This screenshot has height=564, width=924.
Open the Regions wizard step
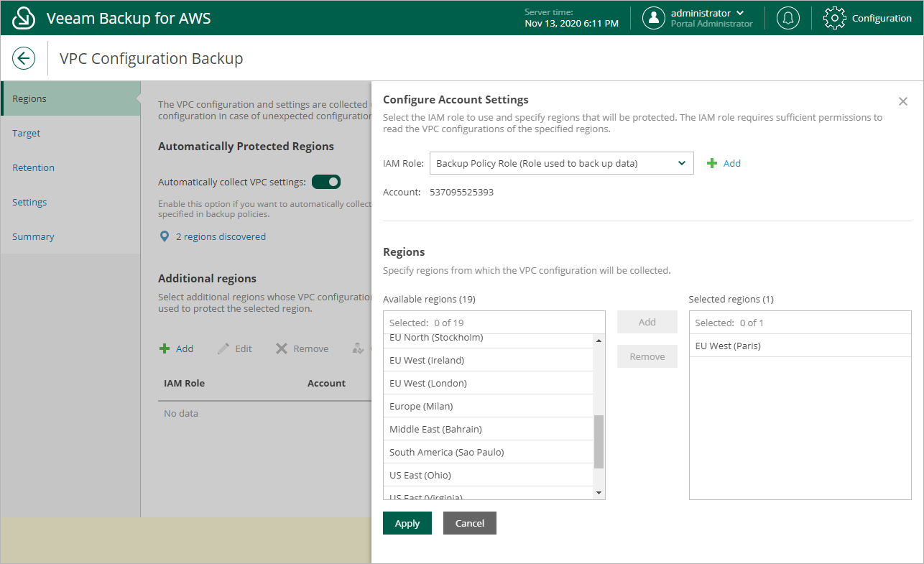click(70, 98)
